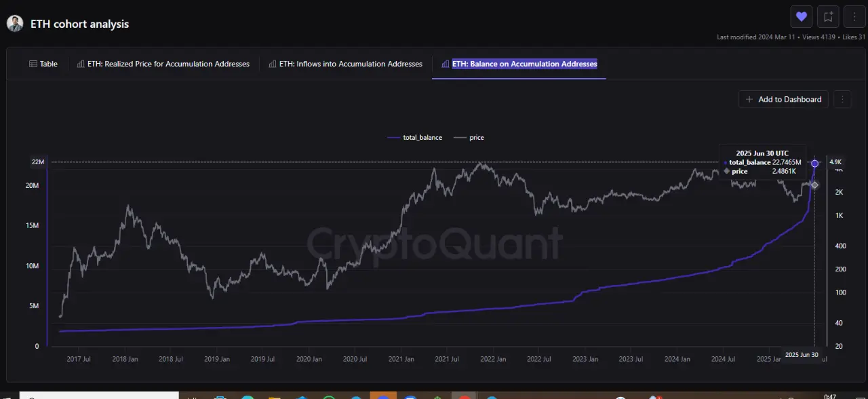This screenshot has width=868, height=399.
Task: Click the heart like icon
Action: pyautogui.click(x=801, y=16)
